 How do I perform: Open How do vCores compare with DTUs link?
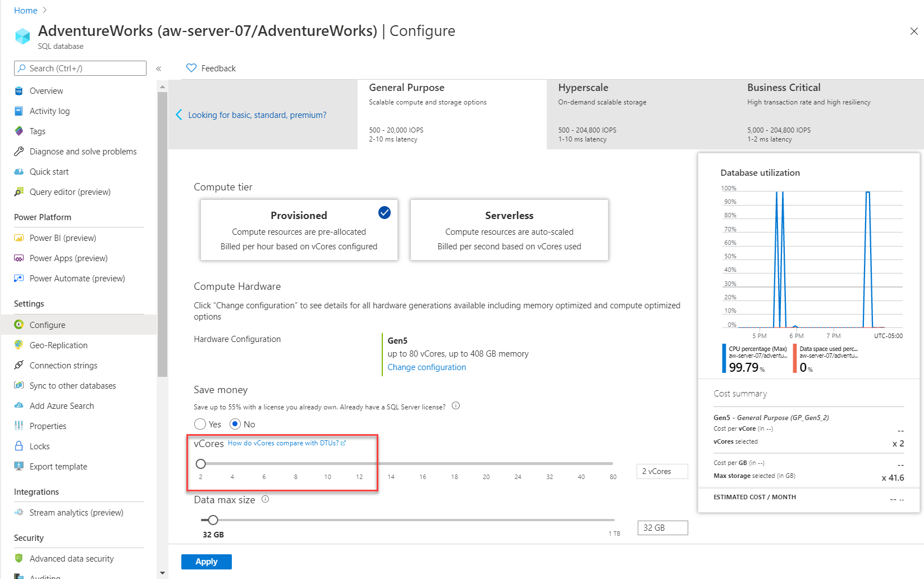pos(287,443)
